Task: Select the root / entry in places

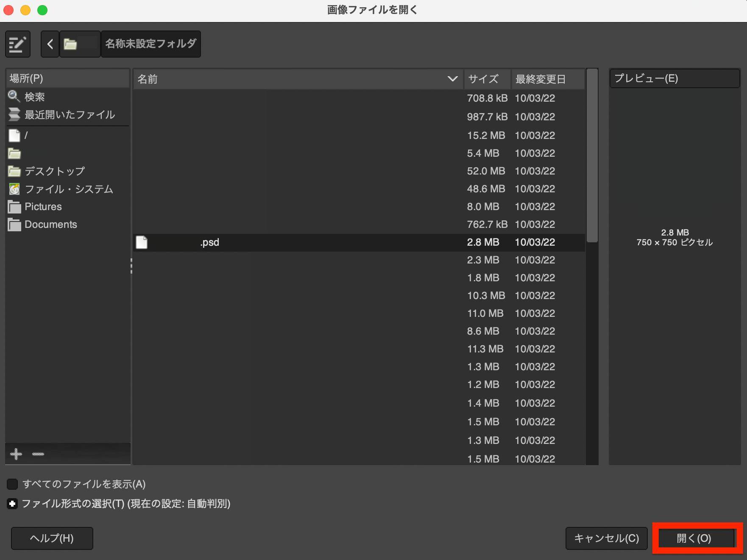Action: 26,136
